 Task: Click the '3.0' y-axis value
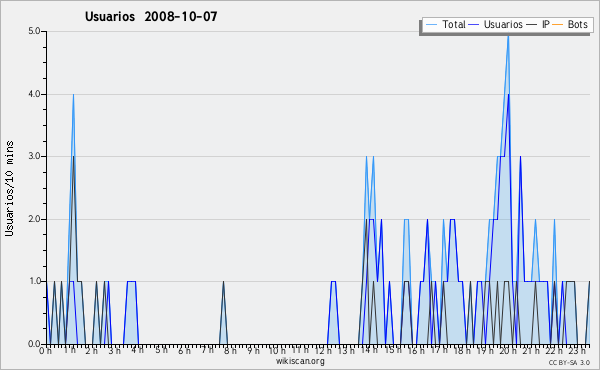pos(34,156)
